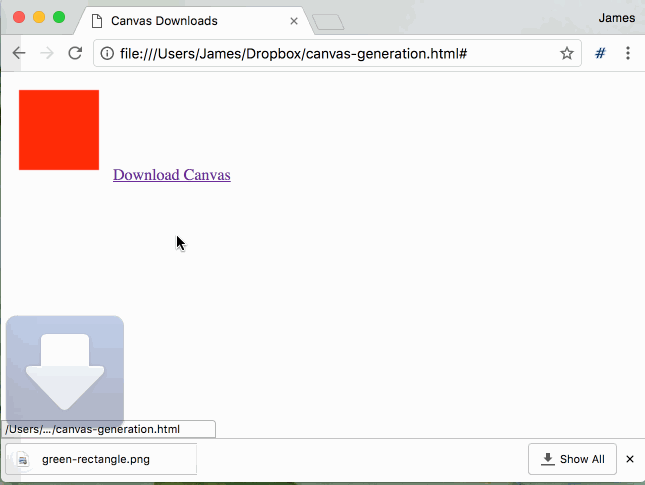Select the Canvas Downloads tab
Viewport: 645px width, 485px height.
[180, 20]
